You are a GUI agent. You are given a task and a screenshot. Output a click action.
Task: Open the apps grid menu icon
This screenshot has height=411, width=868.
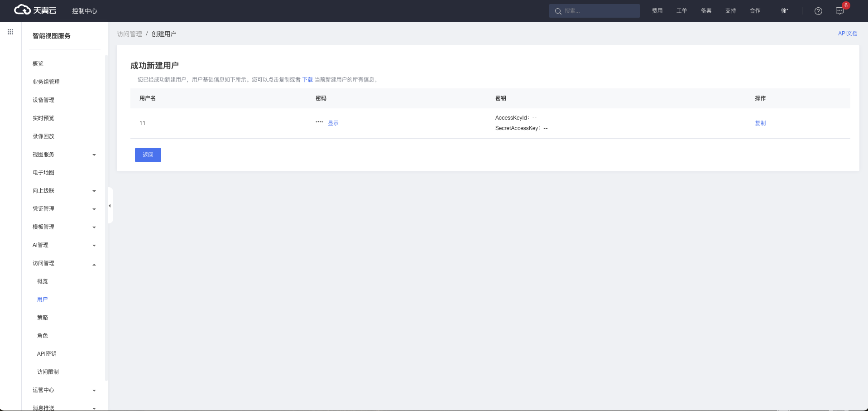click(x=10, y=32)
